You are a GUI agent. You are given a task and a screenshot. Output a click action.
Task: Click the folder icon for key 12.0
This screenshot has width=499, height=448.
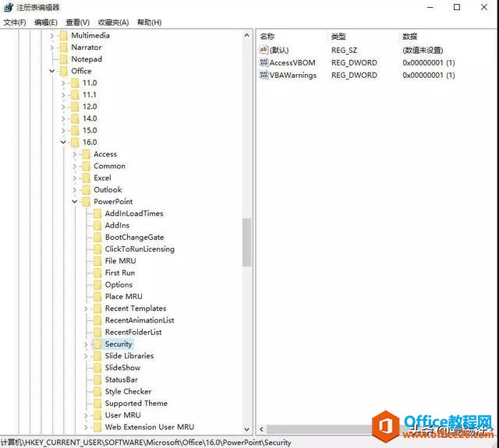(75, 107)
